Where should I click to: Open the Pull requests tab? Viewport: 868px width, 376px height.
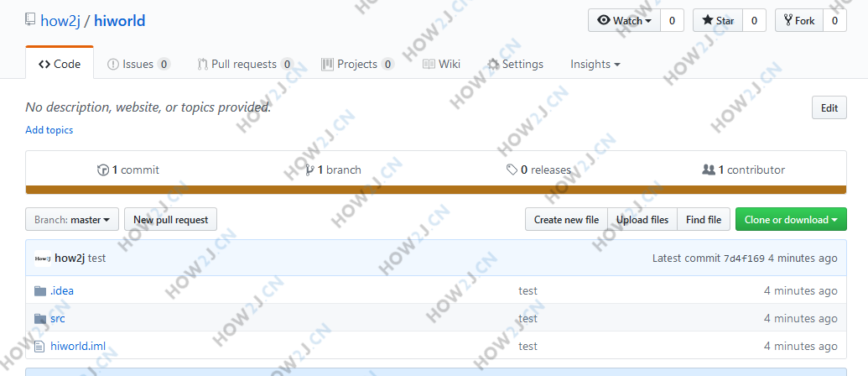click(245, 65)
